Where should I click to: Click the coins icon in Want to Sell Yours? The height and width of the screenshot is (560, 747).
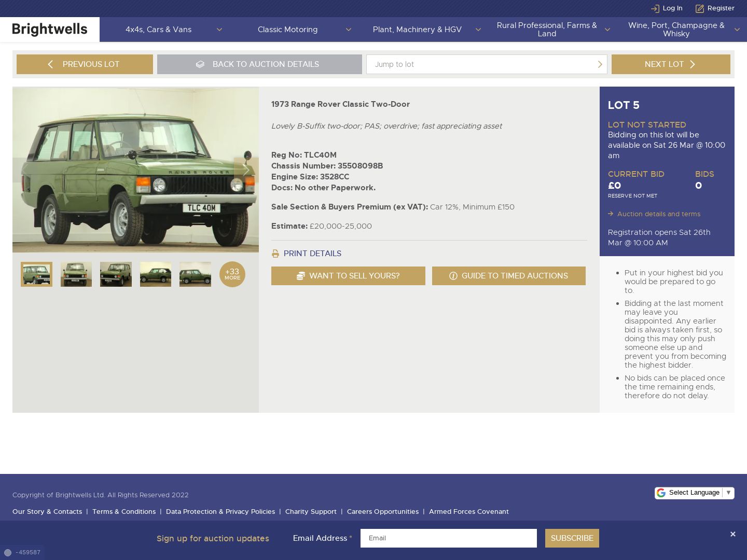[x=301, y=276]
